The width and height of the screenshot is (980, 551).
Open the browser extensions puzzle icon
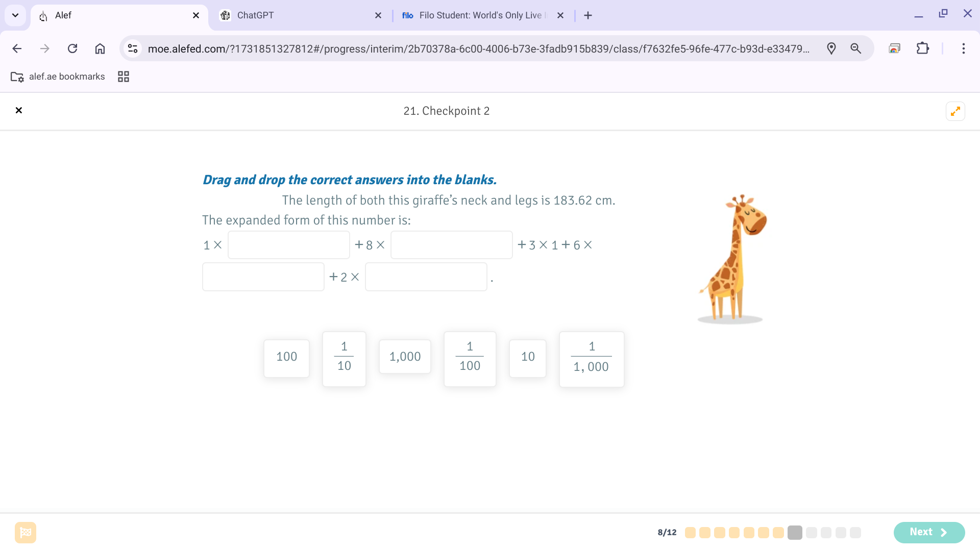point(922,48)
